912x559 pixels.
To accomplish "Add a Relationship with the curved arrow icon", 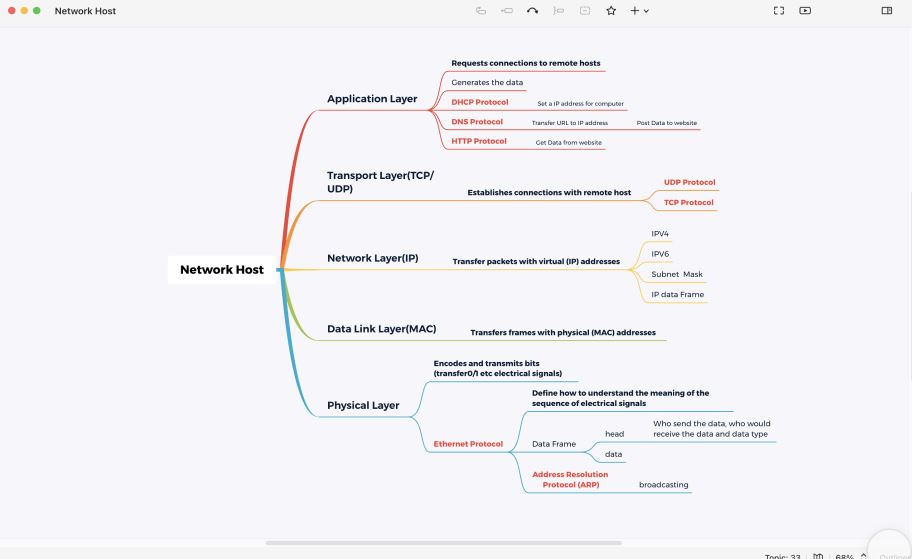I will pyautogui.click(x=532, y=11).
